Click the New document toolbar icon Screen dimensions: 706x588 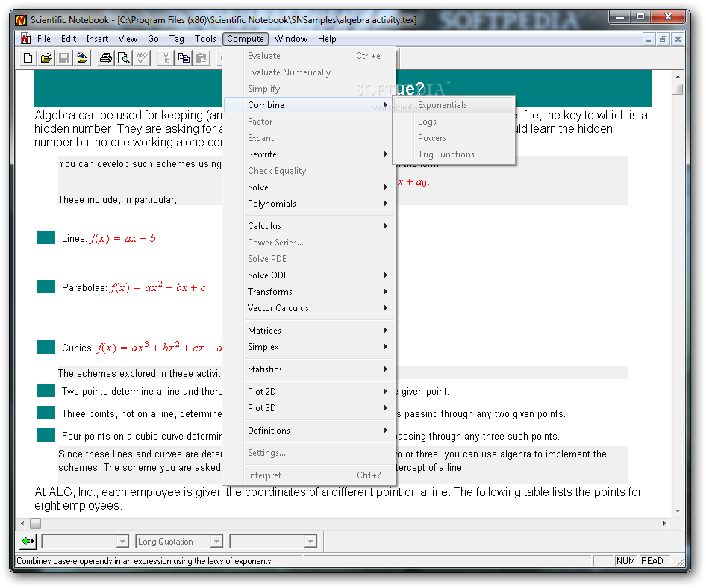pos(28,58)
